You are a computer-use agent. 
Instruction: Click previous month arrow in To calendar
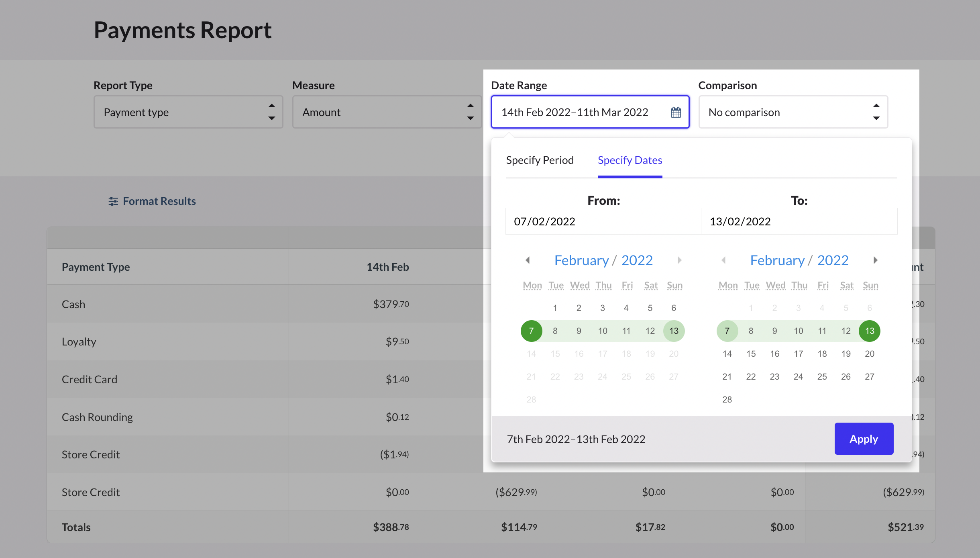723,260
